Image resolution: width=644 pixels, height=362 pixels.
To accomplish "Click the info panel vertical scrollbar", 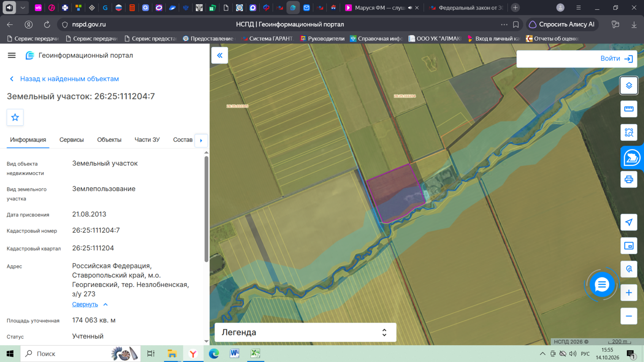I will click(x=206, y=209).
